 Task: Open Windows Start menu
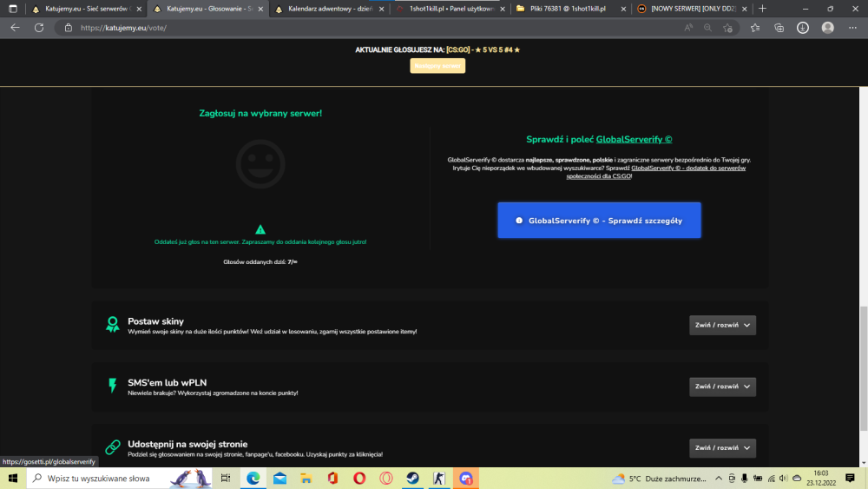pyautogui.click(x=13, y=478)
